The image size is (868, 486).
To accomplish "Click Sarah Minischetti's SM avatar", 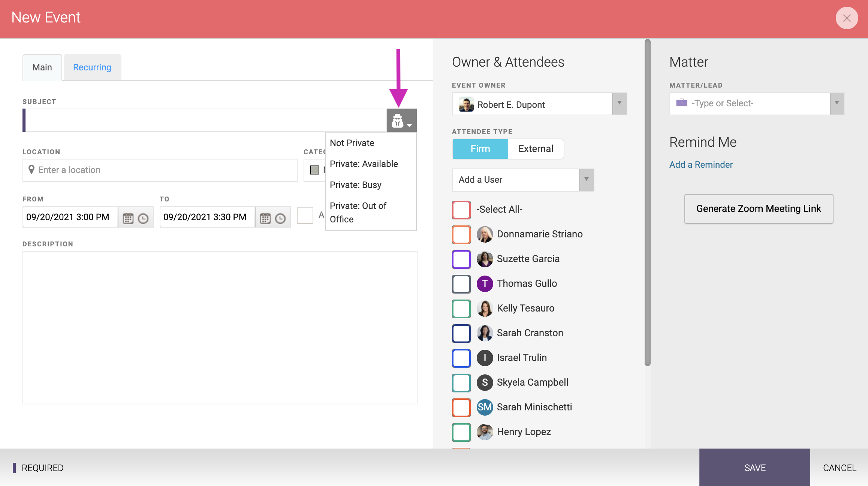I will click(485, 407).
